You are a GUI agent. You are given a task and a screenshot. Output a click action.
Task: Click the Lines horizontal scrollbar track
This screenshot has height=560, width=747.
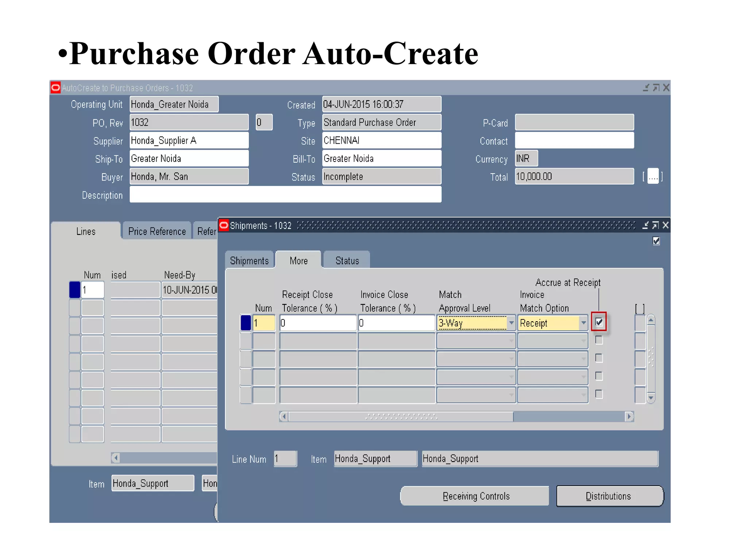coord(169,458)
